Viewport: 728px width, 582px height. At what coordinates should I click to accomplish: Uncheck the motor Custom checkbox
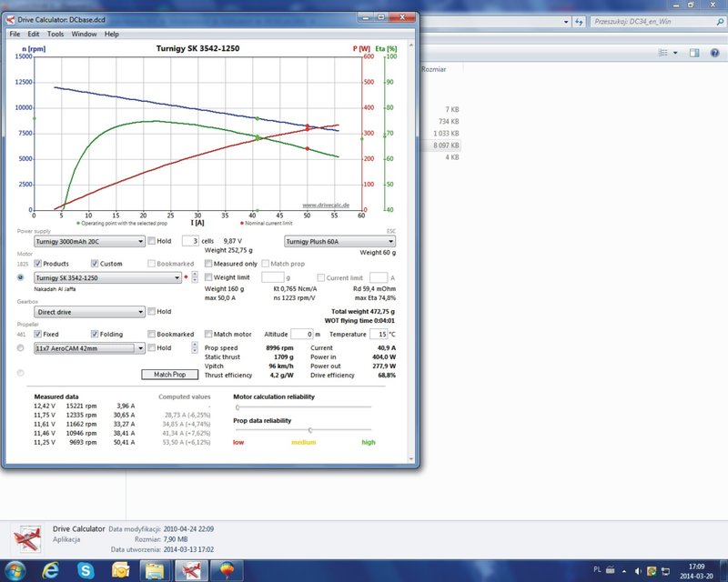[x=95, y=264]
